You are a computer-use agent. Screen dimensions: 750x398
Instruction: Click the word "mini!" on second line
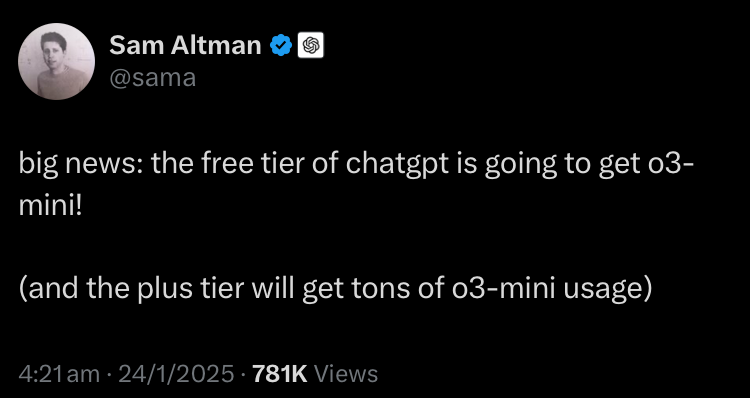click(51, 207)
